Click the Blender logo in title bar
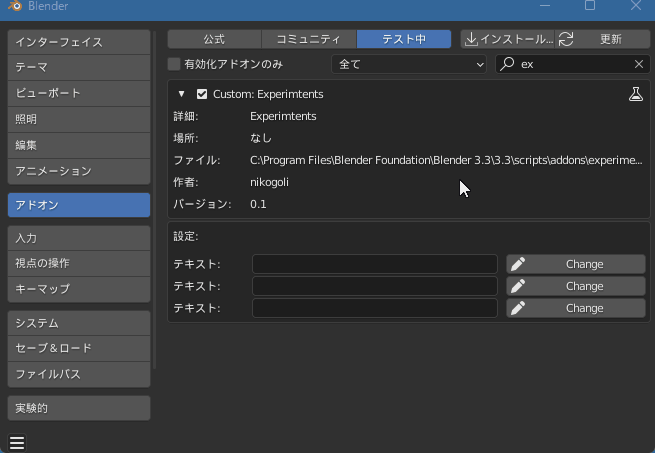655x453 pixels. pyautogui.click(x=15, y=5)
